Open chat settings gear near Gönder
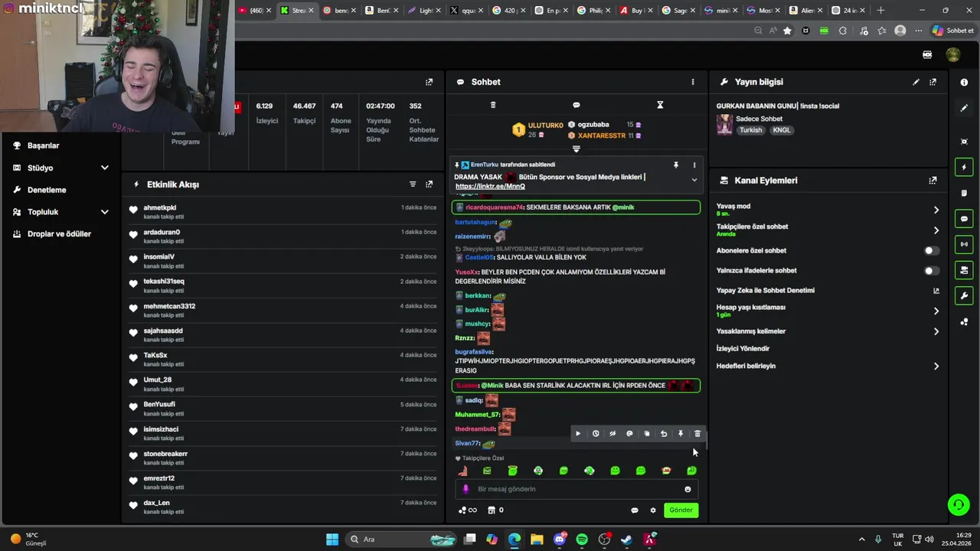The width and height of the screenshot is (980, 551). pos(653,510)
